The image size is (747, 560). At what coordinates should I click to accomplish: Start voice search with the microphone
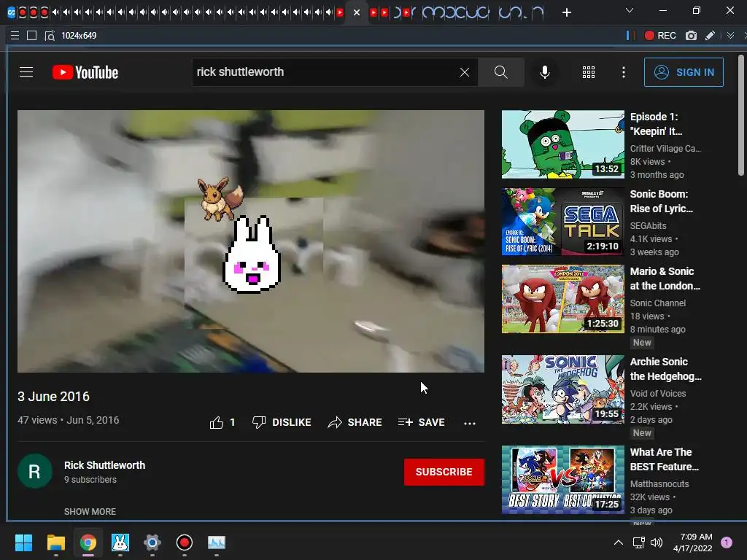(x=544, y=72)
